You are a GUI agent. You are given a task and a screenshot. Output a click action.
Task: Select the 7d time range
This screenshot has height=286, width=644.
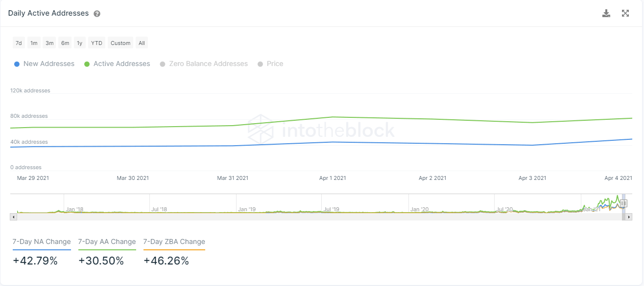pyautogui.click(x=19, y=43)
